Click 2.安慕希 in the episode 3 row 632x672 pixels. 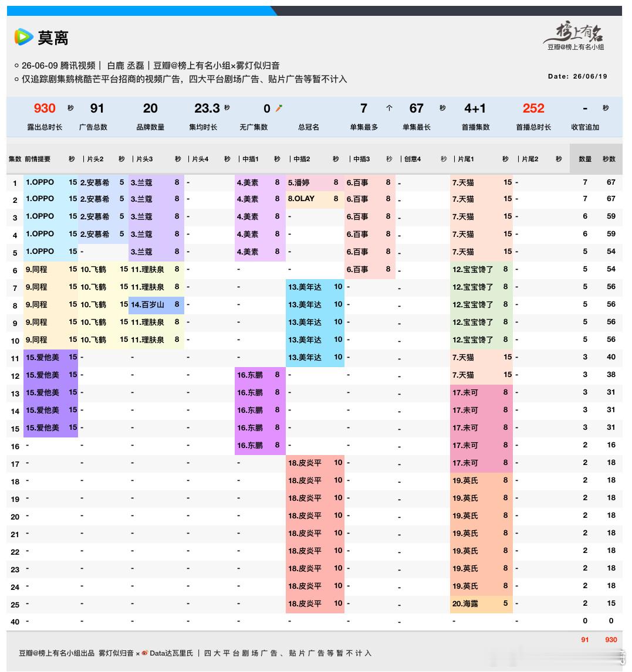[x=94, y=216]
